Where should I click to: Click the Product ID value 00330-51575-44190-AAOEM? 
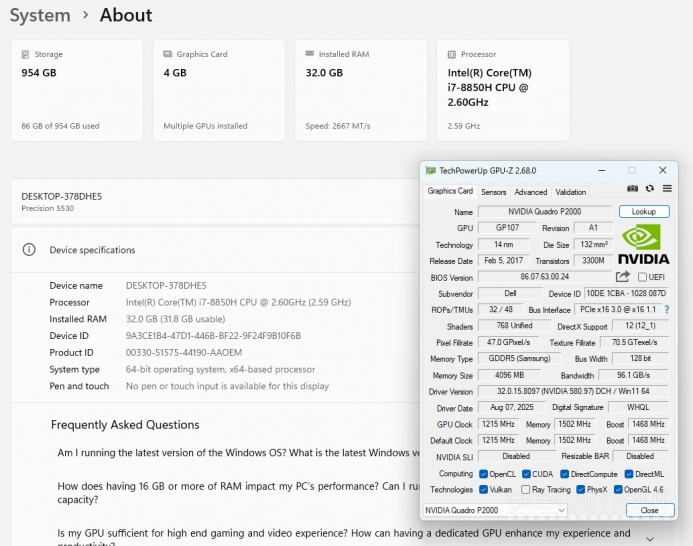[184, 353]
